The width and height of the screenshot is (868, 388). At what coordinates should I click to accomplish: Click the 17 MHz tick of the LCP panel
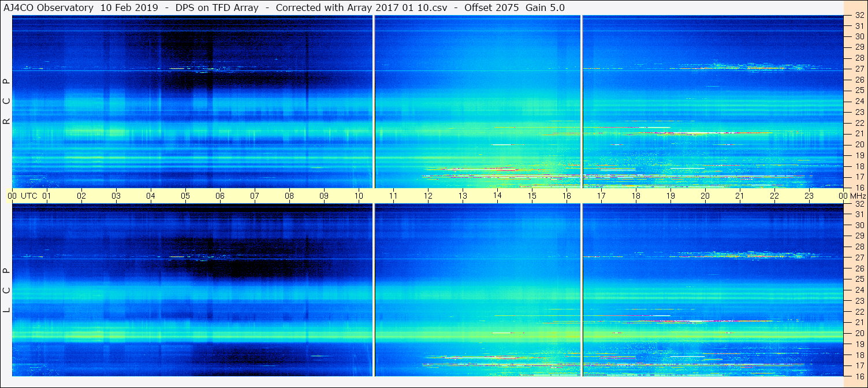(859, 365)
